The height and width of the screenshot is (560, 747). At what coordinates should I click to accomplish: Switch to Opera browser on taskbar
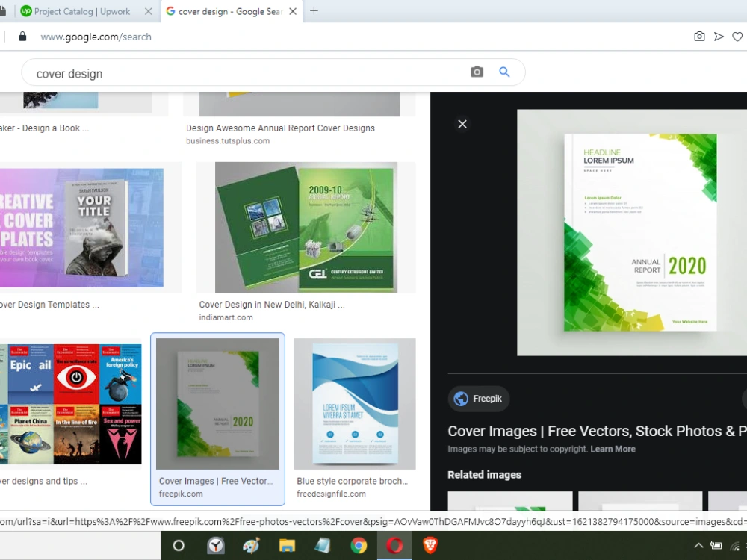394,546
